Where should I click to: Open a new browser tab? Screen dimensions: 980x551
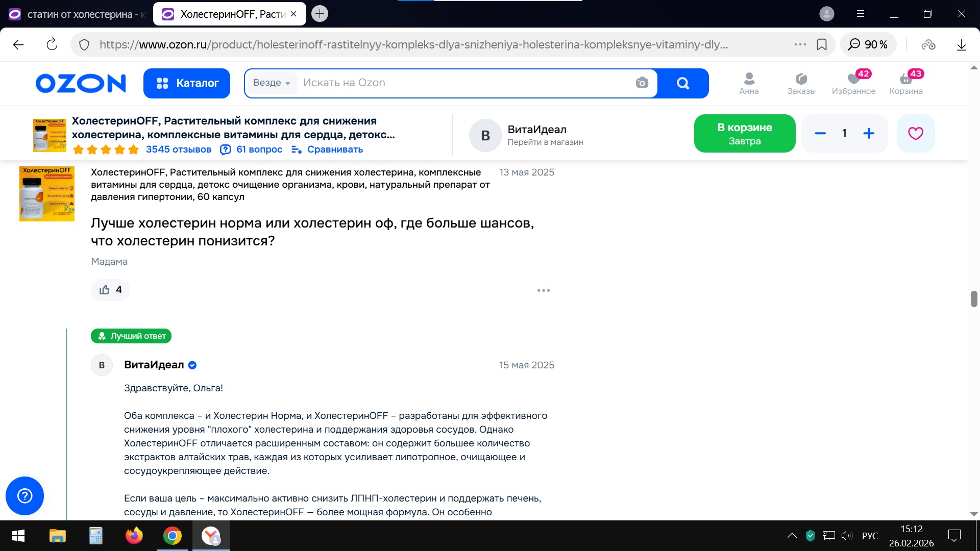click(320, 14)
